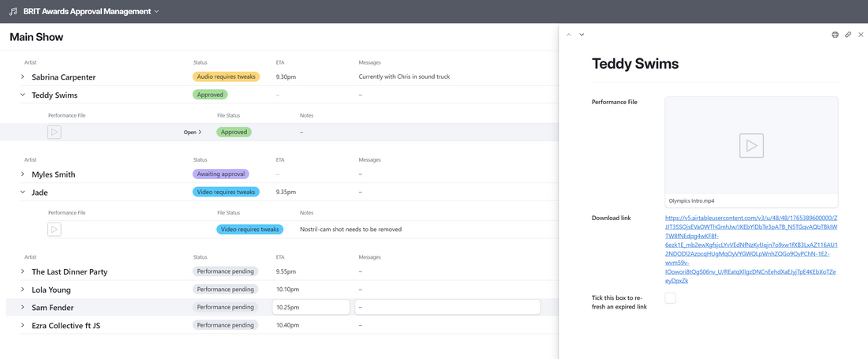The width and height of the screenshot is (868, 359).
Task: Expand the Sabrina Carpenter row
Action: point(23,77)
